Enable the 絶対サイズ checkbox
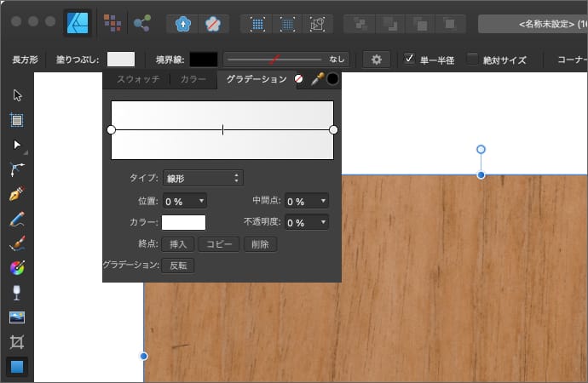The width and height of the screenshot is (588, 383). tap(473, 60)
